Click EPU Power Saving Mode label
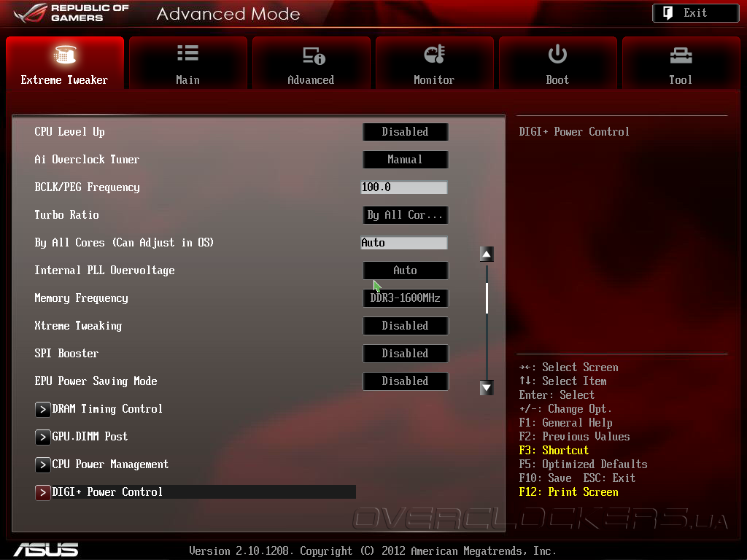 pyautogui.click(x=96, y=381)
